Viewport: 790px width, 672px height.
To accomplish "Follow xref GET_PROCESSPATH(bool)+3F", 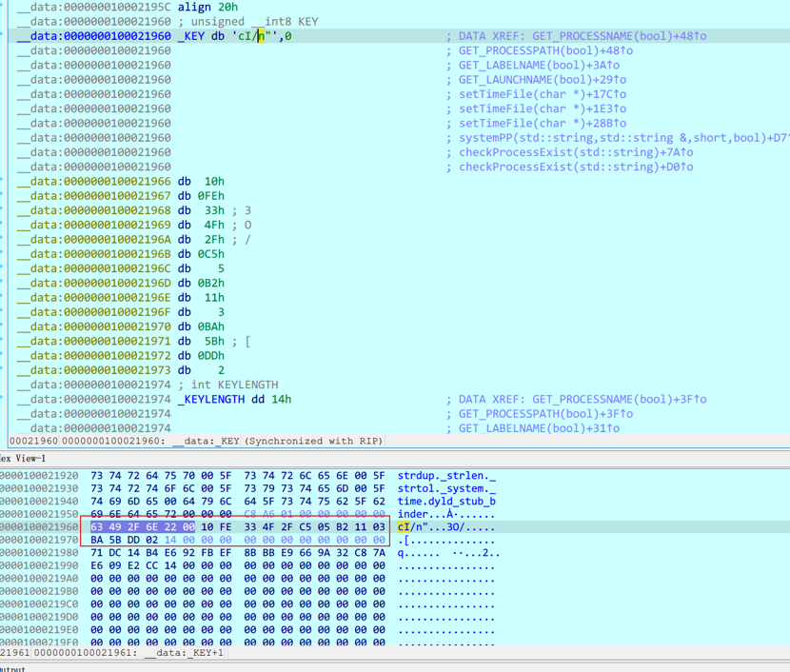I will [545, 414].
